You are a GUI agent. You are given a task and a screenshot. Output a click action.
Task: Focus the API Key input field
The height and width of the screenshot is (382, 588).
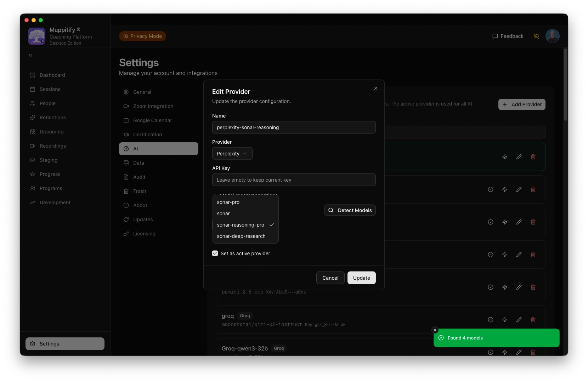pyautogui.click(x=294, y=180)
